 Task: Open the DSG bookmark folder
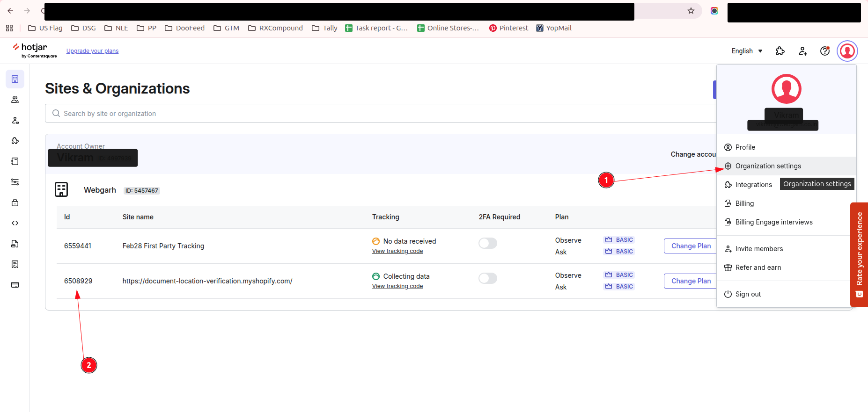click(83, 28)
